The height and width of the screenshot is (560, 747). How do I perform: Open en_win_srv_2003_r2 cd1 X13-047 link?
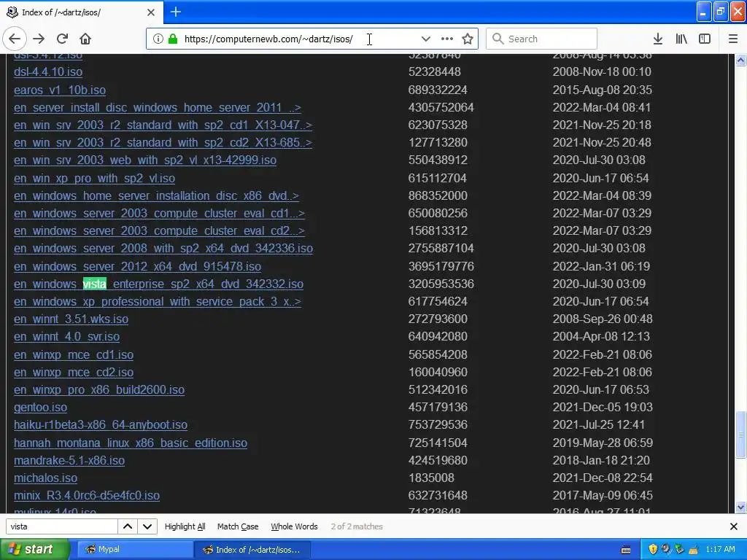(163, 125)
